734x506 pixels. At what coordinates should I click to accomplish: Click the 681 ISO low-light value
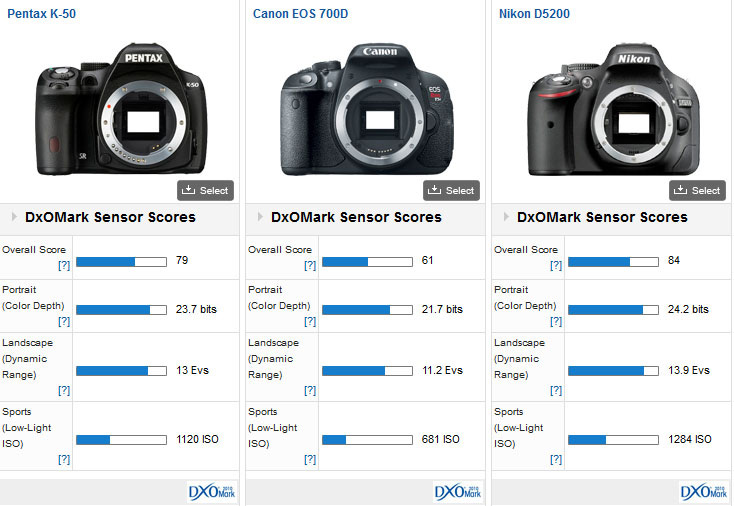coord(440,439)
